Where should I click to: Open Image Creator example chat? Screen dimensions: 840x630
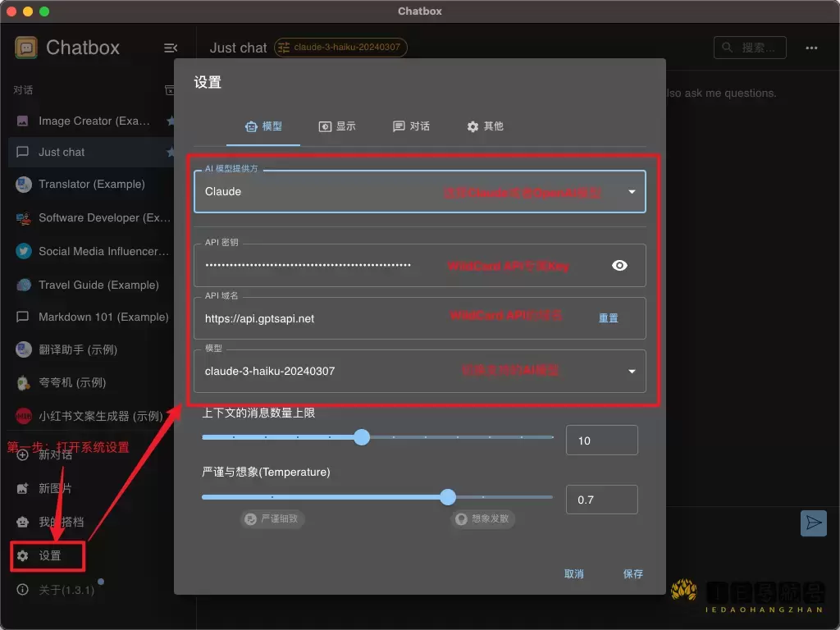tap(91, 121)
